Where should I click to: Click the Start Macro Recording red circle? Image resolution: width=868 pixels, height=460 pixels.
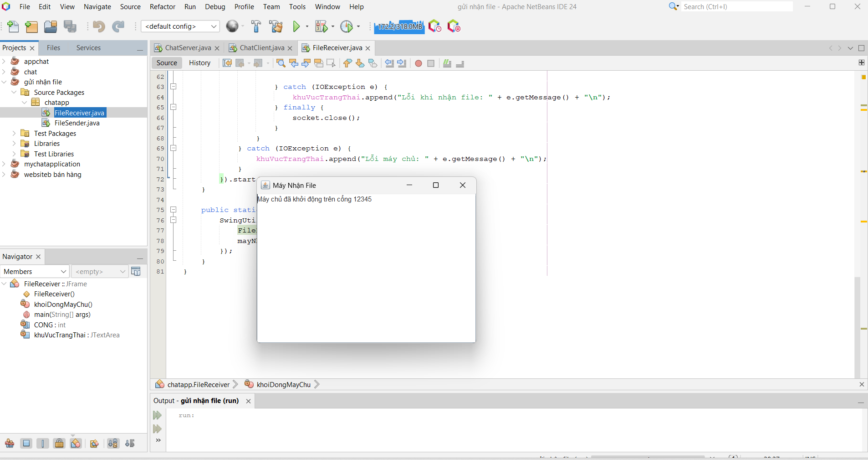tap(419, 63)
